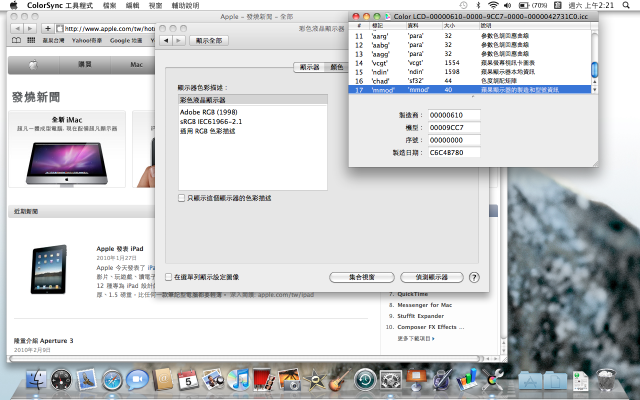Select tag row 11 'aarg'

(x=469, y=36)
